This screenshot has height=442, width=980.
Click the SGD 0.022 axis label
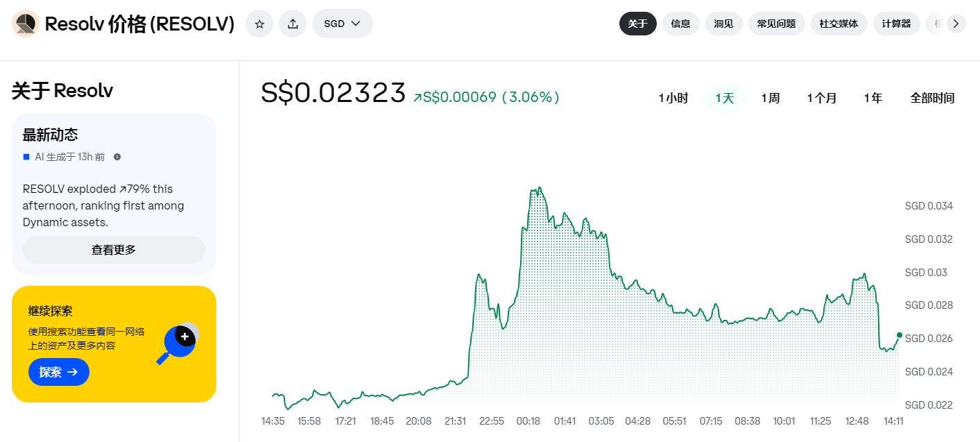(x=929, y=405)
